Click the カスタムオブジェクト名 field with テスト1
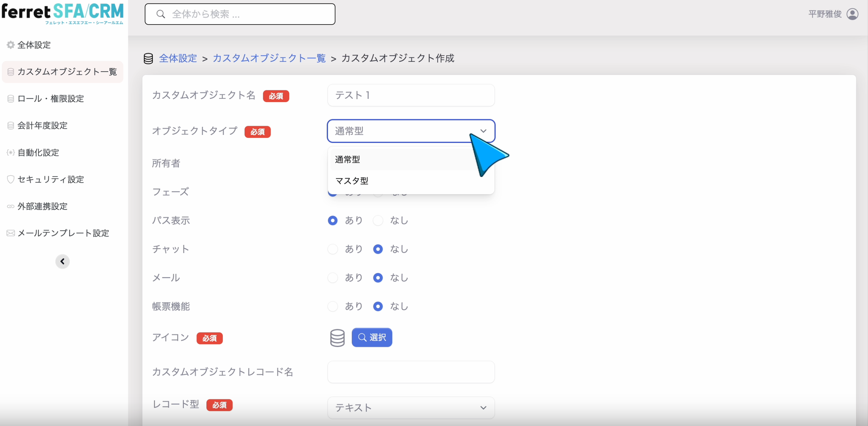The image size is (868, 426). click(411, 95)
